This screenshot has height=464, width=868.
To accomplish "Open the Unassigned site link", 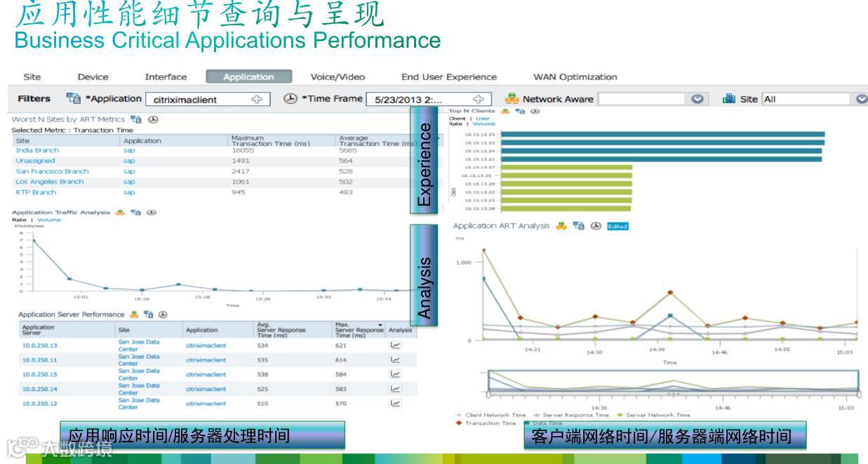I will [x=35, y=161].
